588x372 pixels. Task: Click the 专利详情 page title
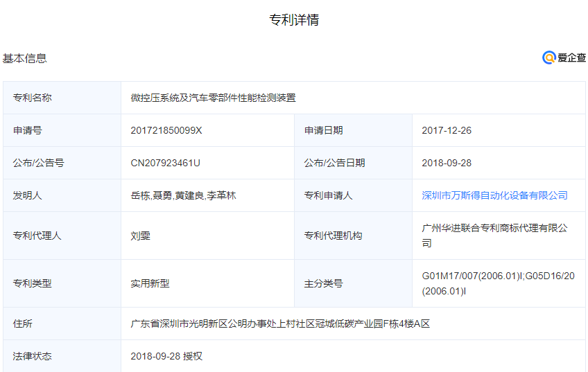coord(294,20)
